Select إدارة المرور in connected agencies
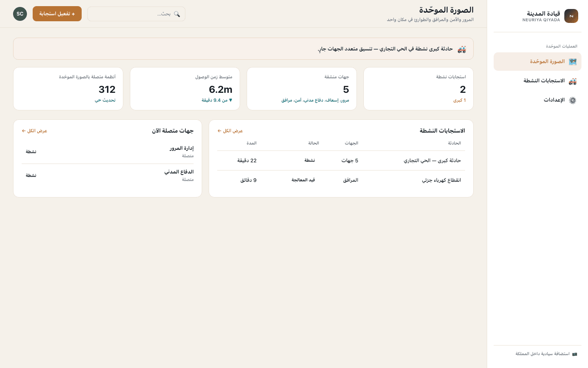This screenshot has height=368, width=588. tap(108, 152)
